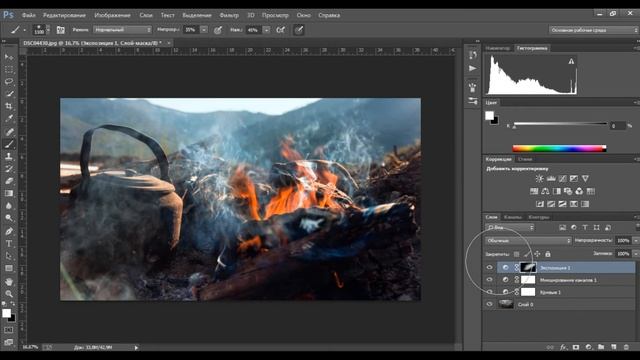
Task: Select the Hand tool
Action: coord(9,282)
